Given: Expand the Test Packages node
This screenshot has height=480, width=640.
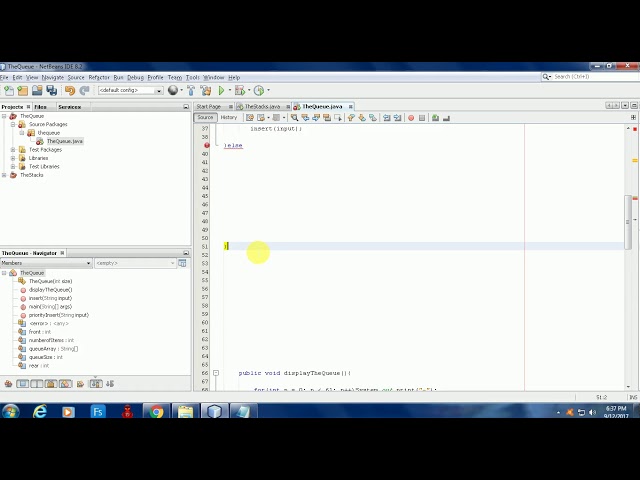Looking at the screenshot, I should pyautogui.click(x=13, y=150).
